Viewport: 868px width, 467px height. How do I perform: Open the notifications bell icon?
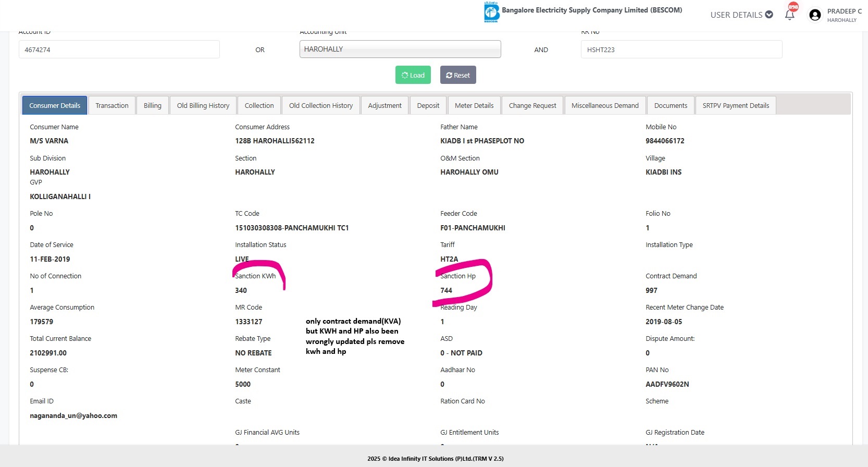790,15
